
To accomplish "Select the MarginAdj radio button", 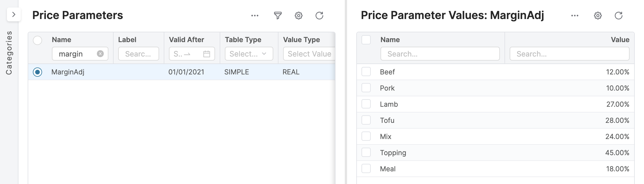I will [x=37, y=72].
